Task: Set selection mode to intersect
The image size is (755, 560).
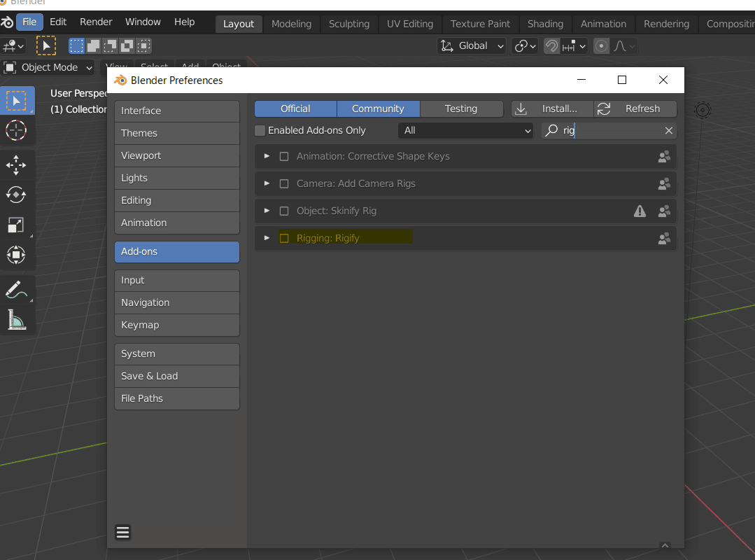Action: [143, 45]
